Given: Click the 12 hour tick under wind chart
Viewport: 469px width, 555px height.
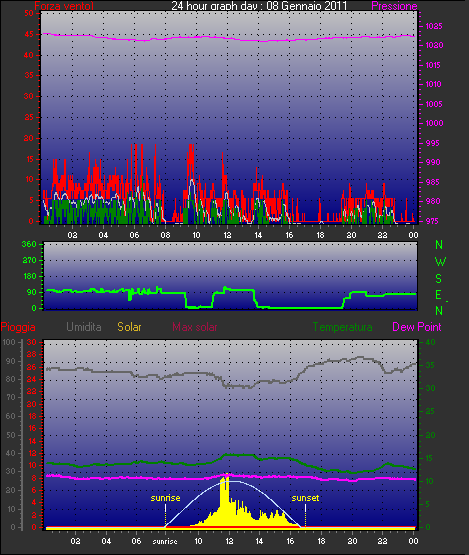Looking at the screenshot, I should [227, 235].
